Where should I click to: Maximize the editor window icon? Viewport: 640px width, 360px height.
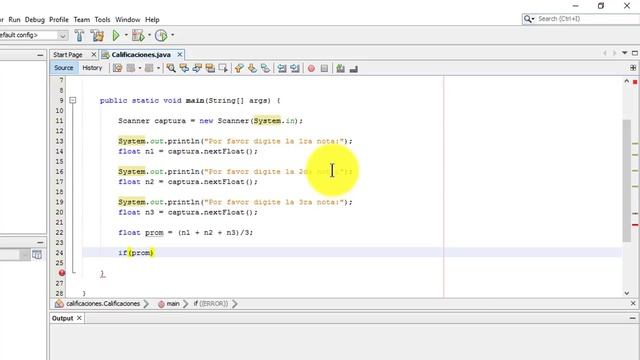635,53
